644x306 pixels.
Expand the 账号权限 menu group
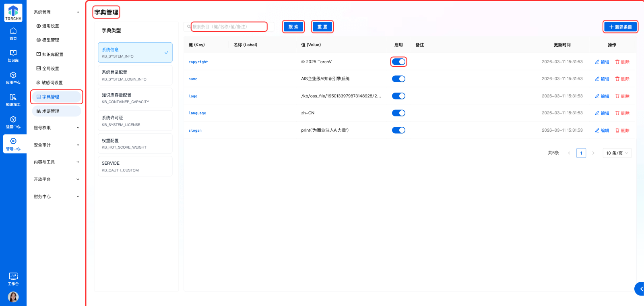(x=56, y=128)
